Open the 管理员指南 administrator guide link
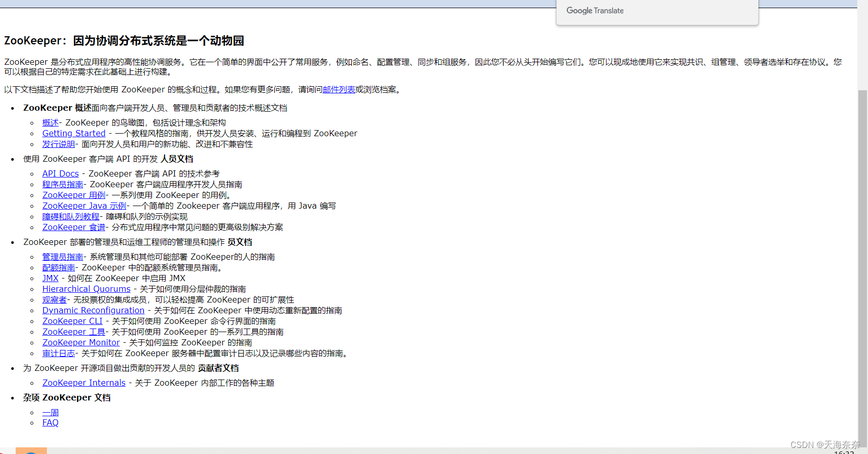Viewport: 868px width, 454px height. tap(63, 257)
